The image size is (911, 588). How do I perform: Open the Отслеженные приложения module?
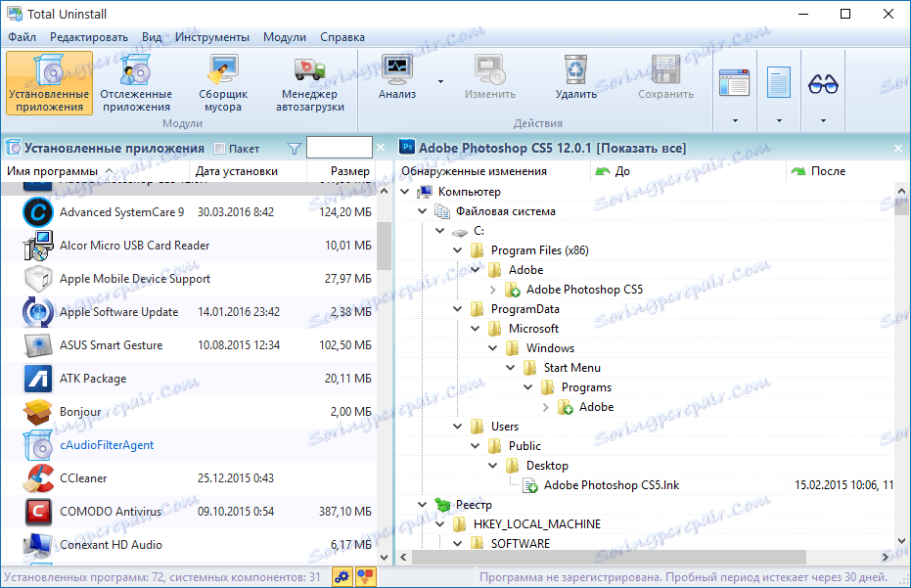click(136, 83)
